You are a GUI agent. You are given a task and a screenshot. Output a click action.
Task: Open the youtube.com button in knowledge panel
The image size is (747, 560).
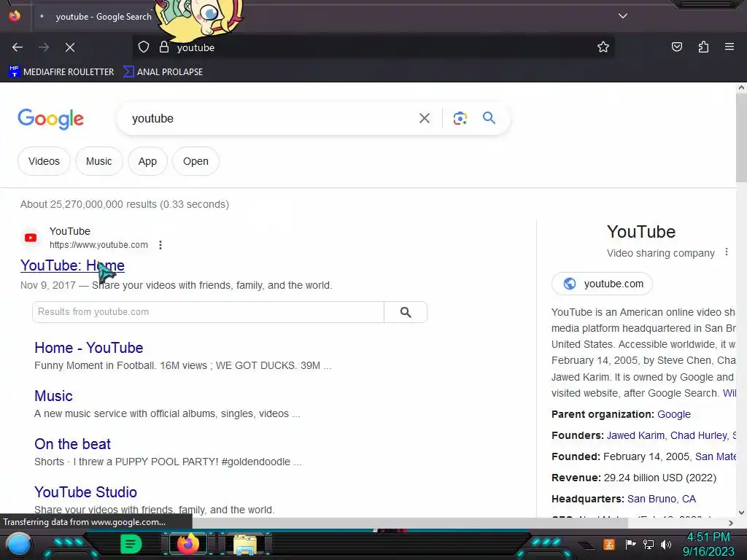602,284
